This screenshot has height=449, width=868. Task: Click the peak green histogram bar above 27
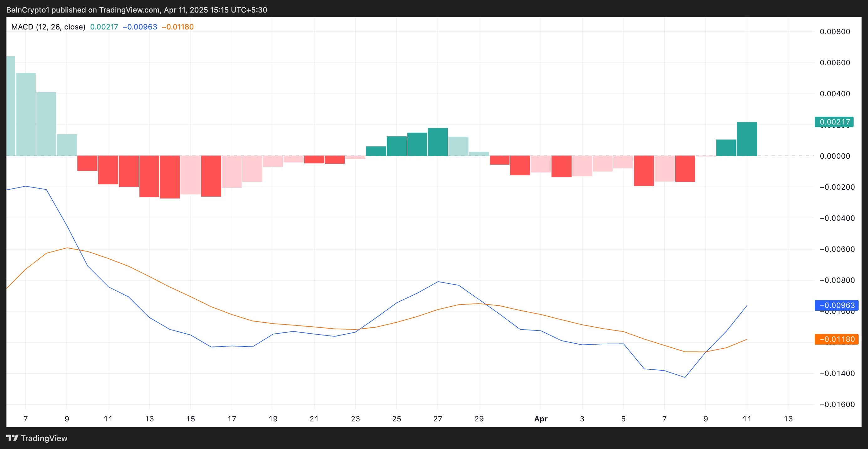438,142
